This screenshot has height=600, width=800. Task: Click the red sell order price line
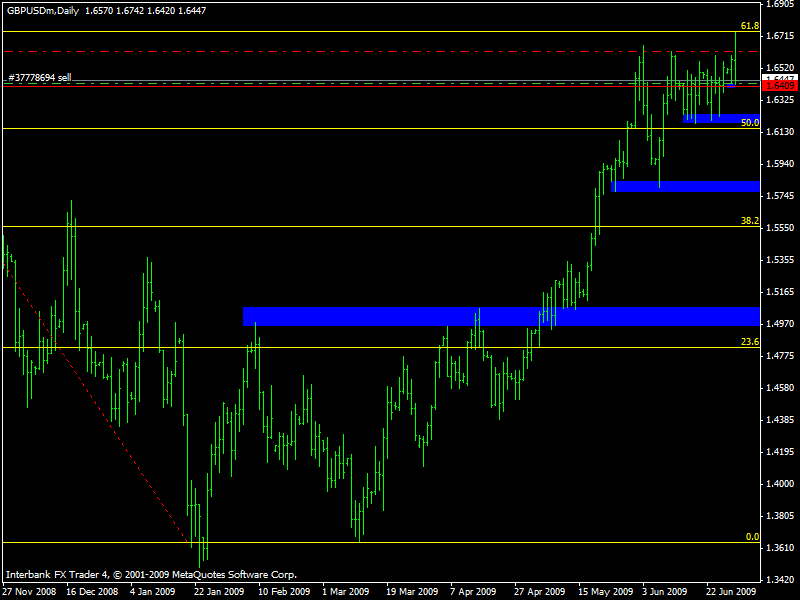pyautogui.click(x=300, y=86)
